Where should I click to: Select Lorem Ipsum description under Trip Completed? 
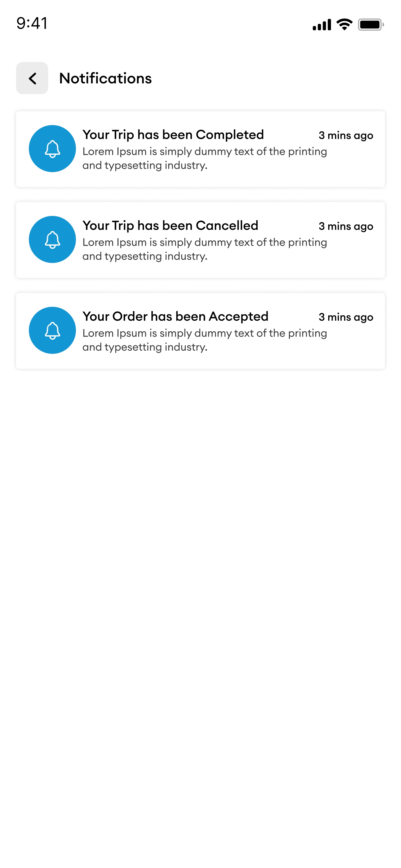204,158
